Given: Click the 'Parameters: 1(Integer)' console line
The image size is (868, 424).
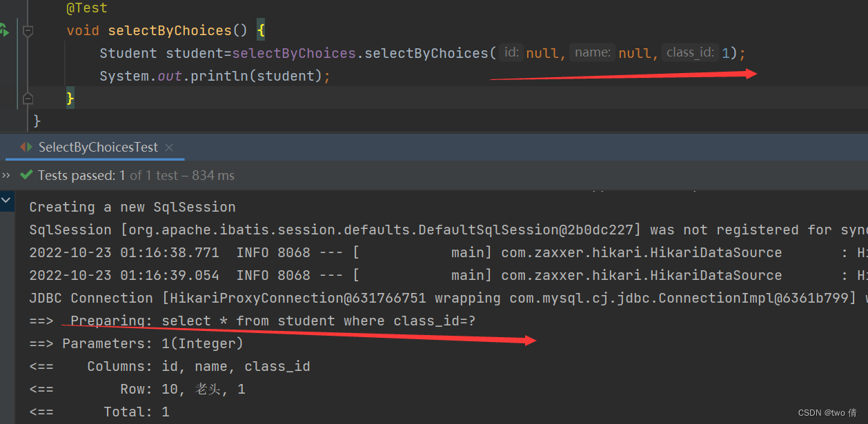Looking at the screenshot, I should [137, 343].
